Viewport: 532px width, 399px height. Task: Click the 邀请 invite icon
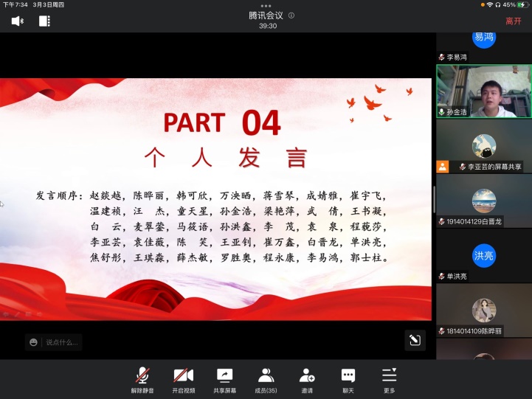(307, 378)
